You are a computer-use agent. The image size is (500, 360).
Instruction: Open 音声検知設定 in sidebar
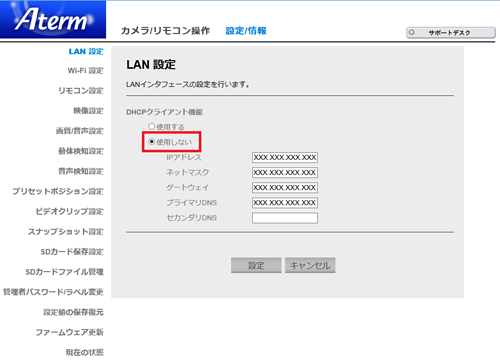(81, 171)
